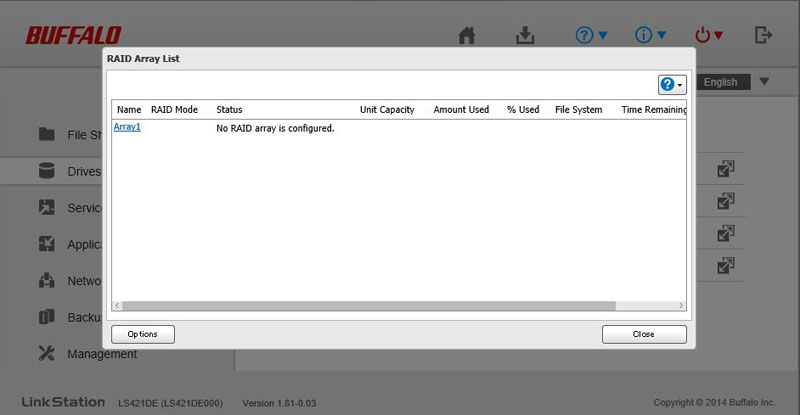Click the Applications icon
The height and width of the screenshot is (415, 800).
pos(46,244)
